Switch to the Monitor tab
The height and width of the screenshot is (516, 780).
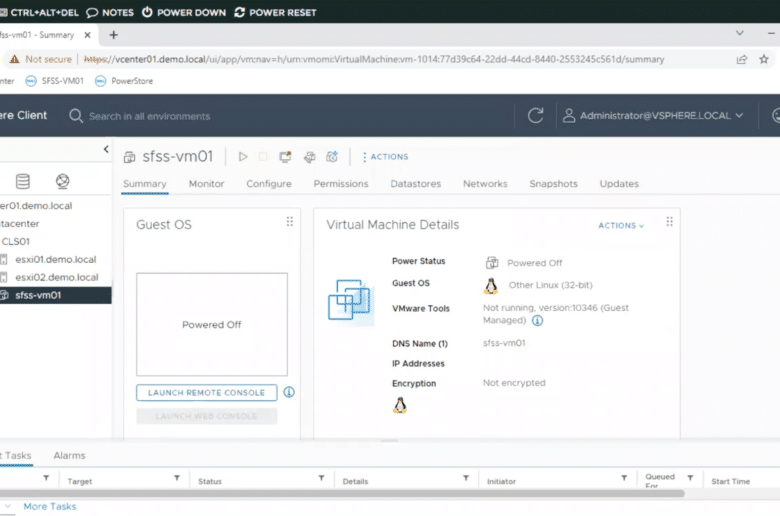pyautogui.click(x=206, y=184)
